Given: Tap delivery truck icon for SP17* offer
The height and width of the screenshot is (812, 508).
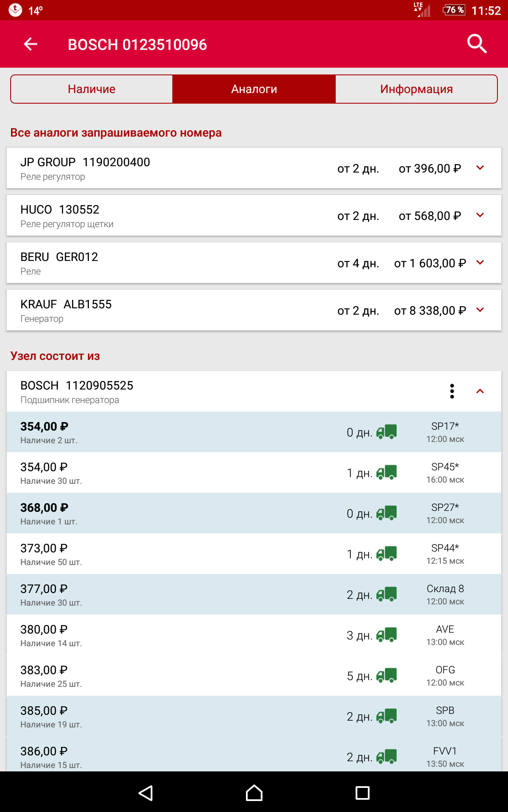Looking at the screenshot, I should coord(387,432).
